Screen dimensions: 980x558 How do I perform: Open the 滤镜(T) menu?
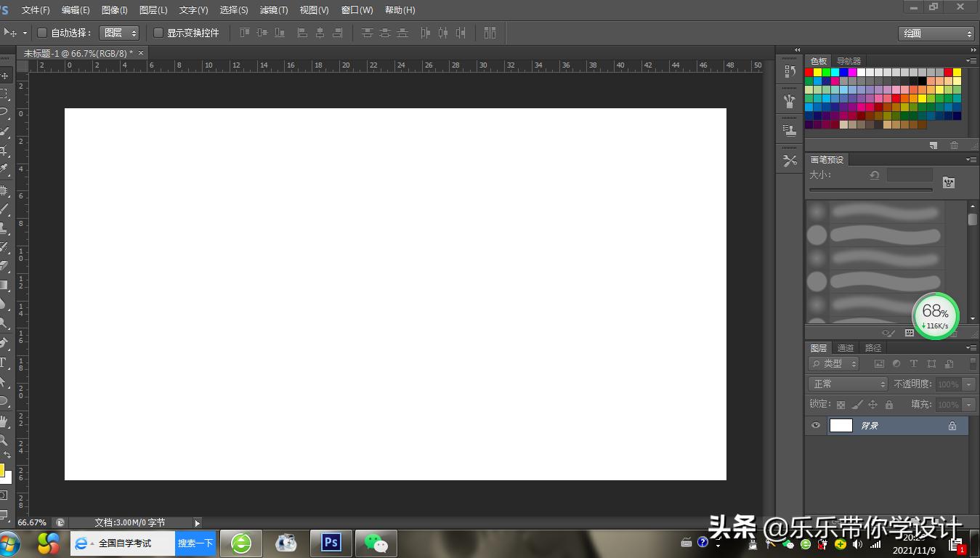point(274,10)
